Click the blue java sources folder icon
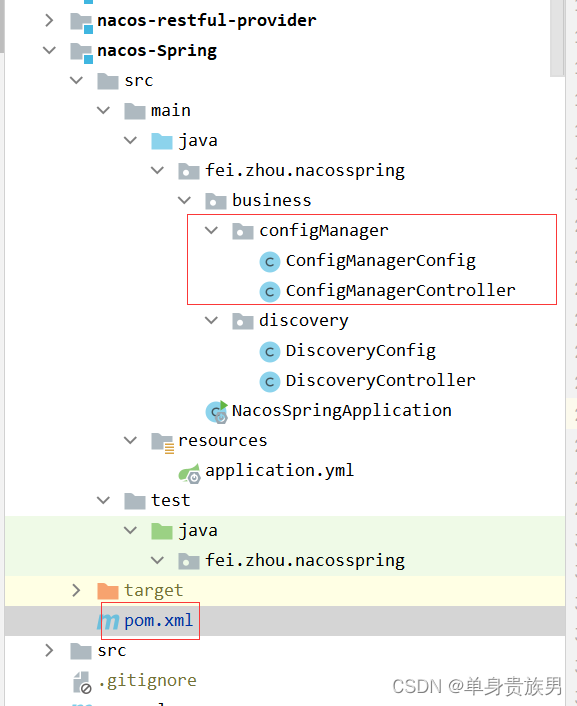 coord(162,141)
